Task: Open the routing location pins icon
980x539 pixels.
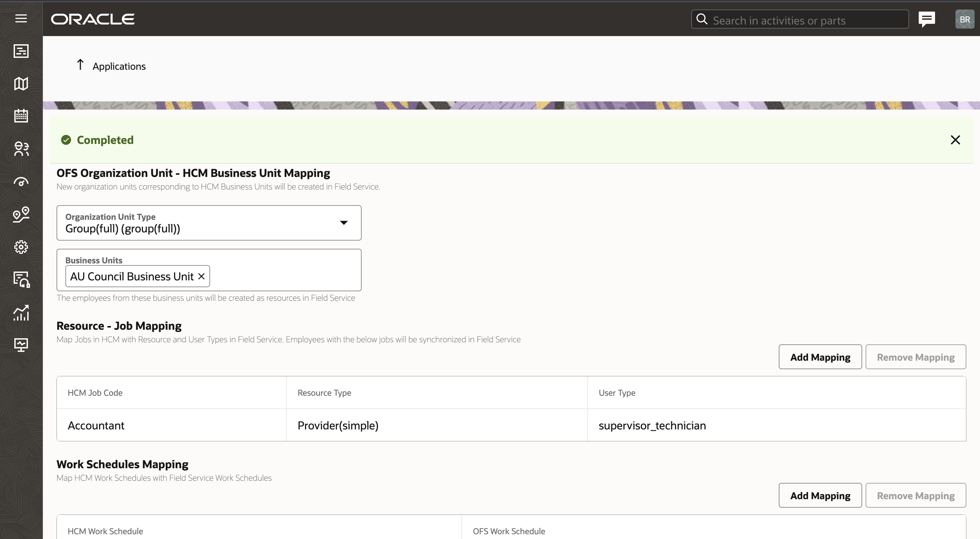Action: pyautogui.click(x=21, y=214)
